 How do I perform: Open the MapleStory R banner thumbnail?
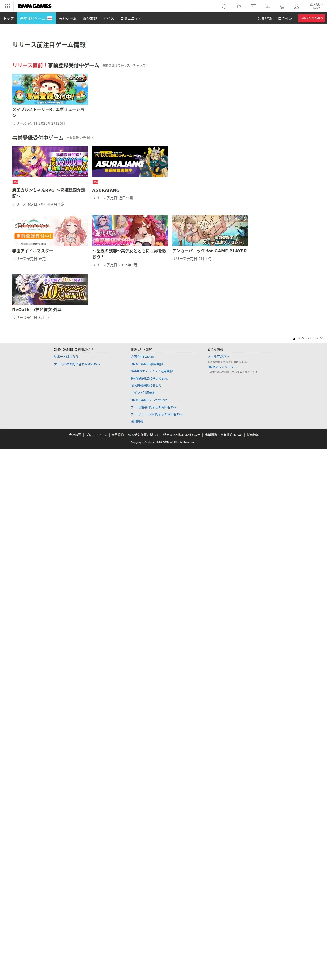click(x=50, y=89)
